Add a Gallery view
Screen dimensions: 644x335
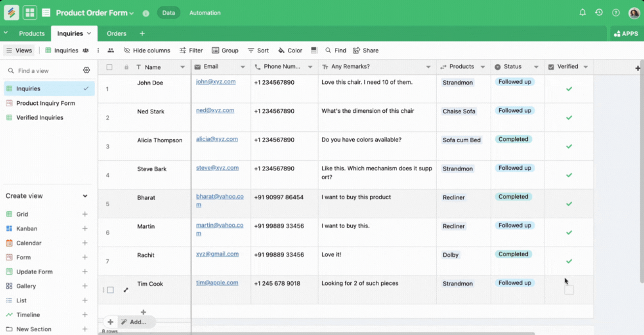85,286
